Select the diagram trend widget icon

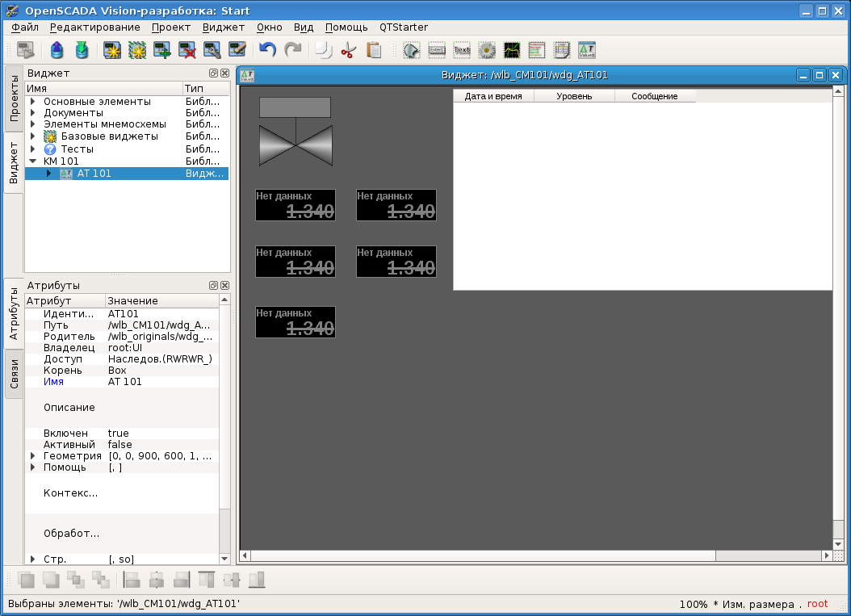tap(512, 50)
